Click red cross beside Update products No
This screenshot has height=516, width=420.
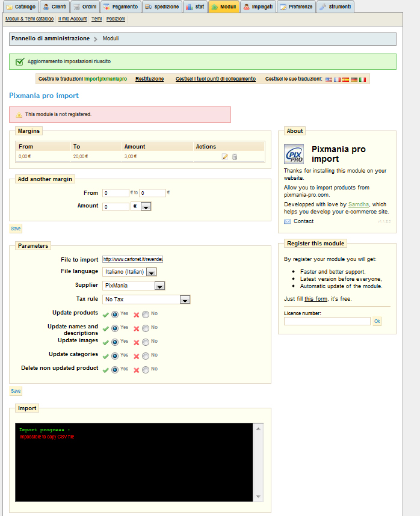136,315
